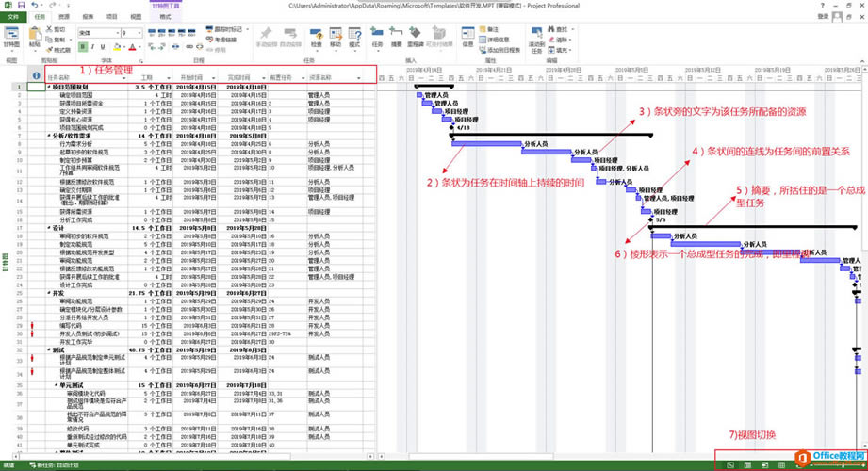Toggle Bold text formatting
The height and width of the screenshot is (471, 868).
[x=82, y=45]
